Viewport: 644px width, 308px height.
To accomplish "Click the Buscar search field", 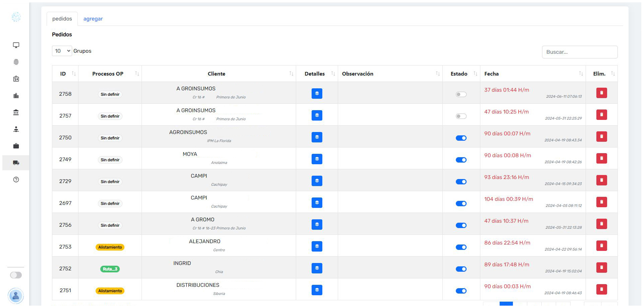I will click(x=579, y=52).
